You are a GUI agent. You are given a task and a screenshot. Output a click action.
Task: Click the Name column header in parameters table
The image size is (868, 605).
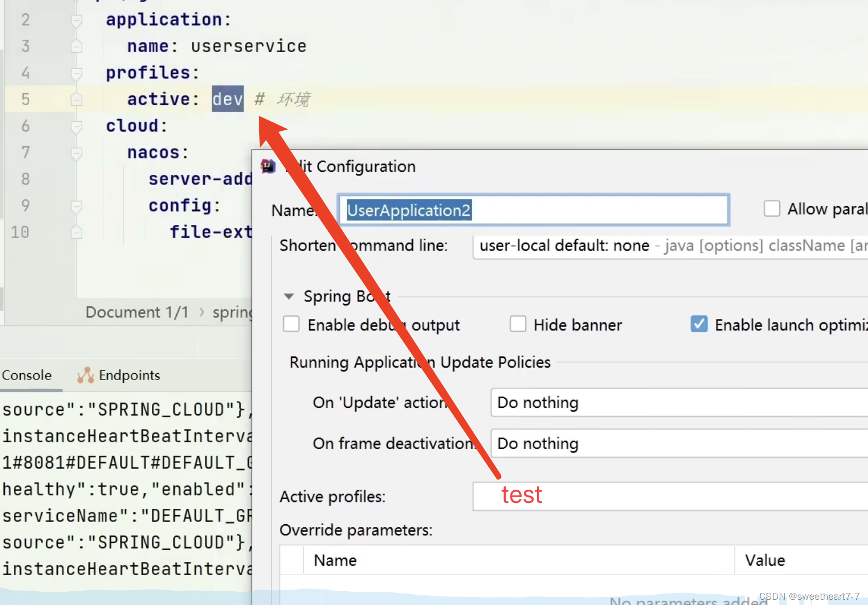pyautogui.click(x=335, y=560)
